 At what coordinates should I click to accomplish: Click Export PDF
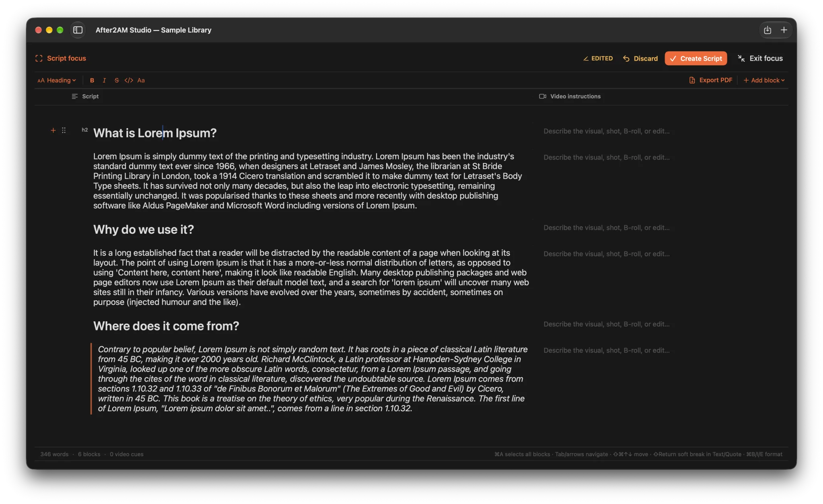711,80
